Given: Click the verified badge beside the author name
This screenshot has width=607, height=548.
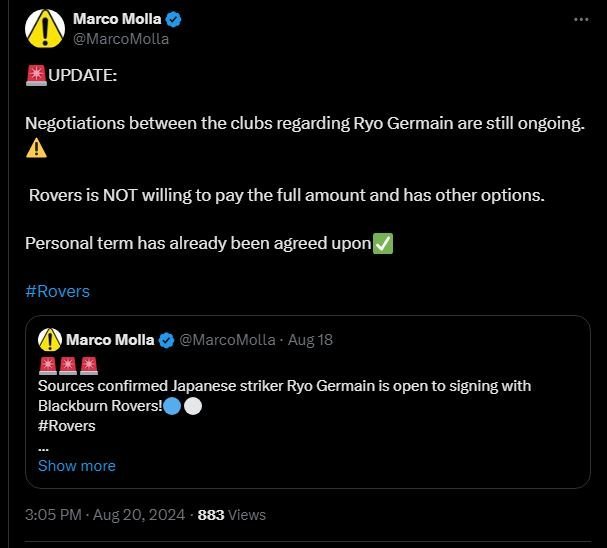Looking at the screenshot, I should point(173,20).
